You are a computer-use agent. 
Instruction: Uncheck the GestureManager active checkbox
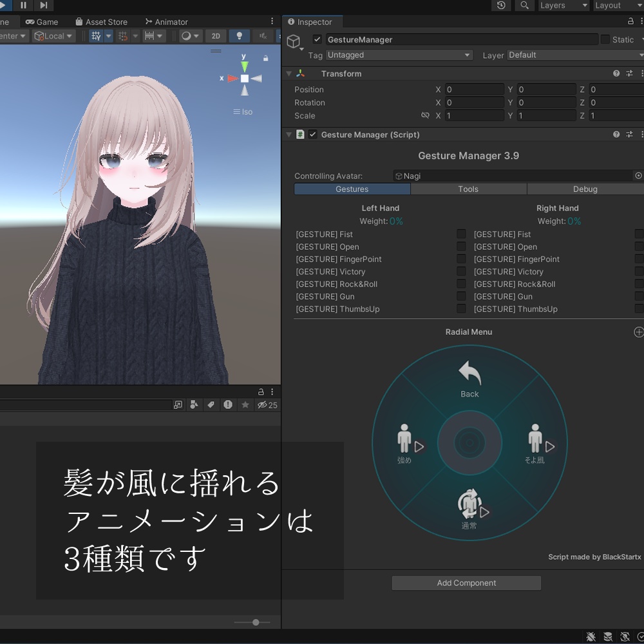[x=317, y=39]
